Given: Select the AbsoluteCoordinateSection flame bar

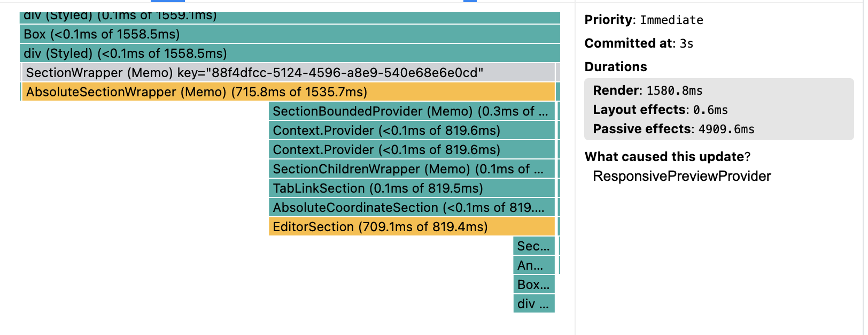Looking at the screenshot, I should 412,208.
